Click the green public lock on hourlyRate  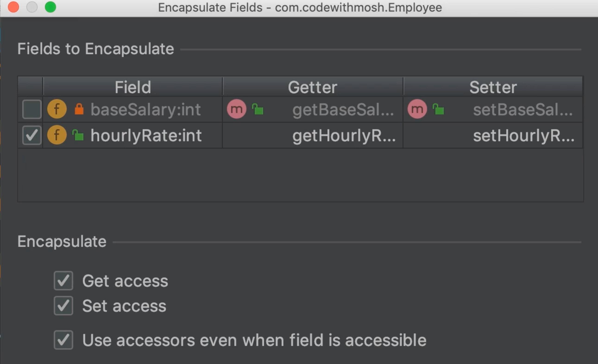[78, 135]
